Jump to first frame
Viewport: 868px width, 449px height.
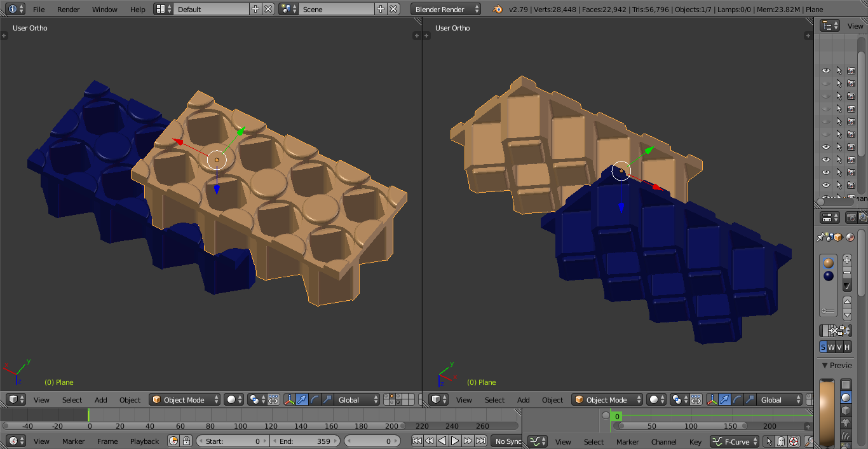[x=417, y=441]
